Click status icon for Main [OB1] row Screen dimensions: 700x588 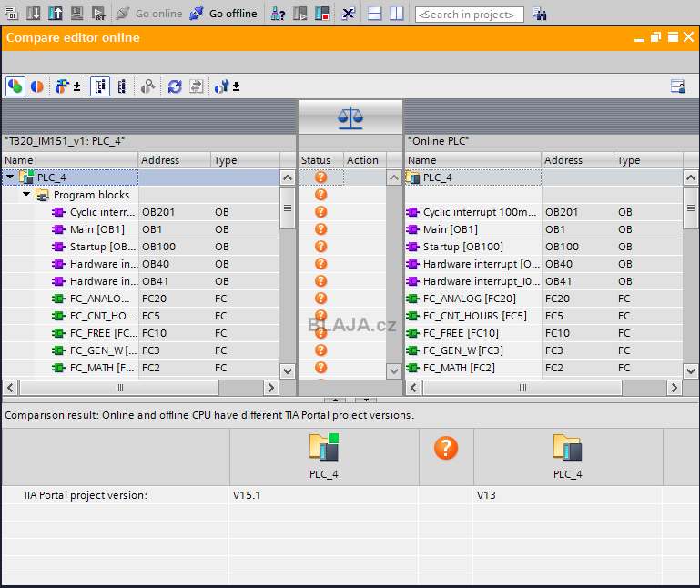click(x=320, y=229)
